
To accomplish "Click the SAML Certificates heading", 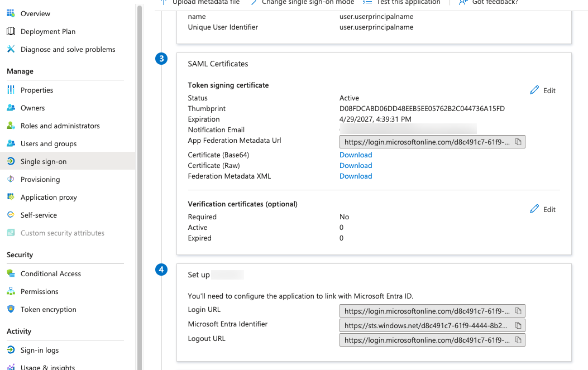I will click(x=218, y=64).
